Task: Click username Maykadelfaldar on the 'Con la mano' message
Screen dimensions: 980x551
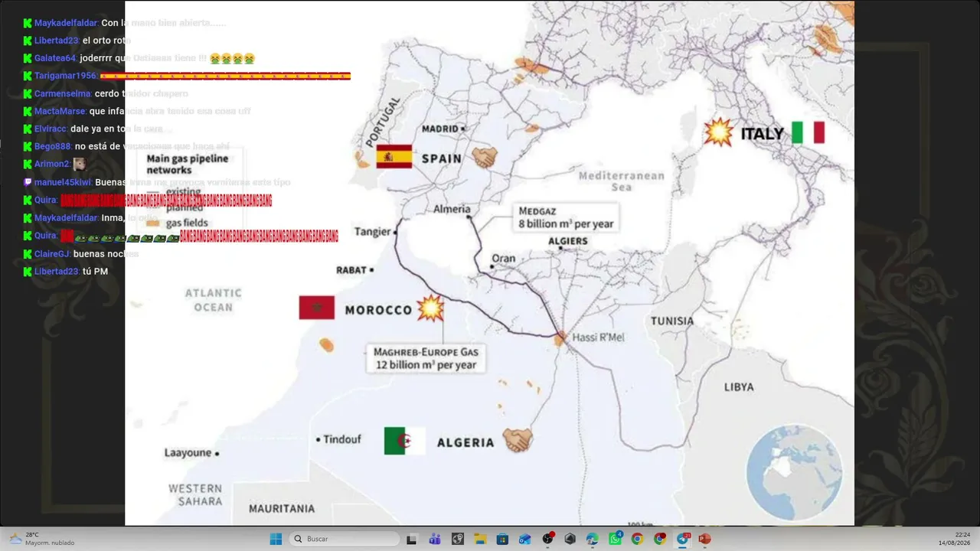Action: [x=66, y=23]
